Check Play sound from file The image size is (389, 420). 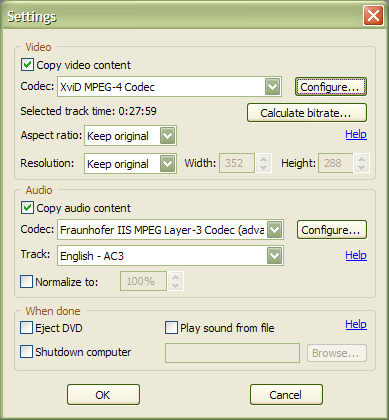tap(171, 327)
